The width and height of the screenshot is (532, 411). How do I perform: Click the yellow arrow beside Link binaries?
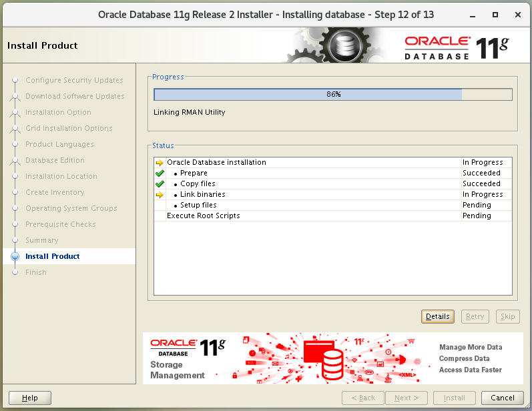coord(160,195)
